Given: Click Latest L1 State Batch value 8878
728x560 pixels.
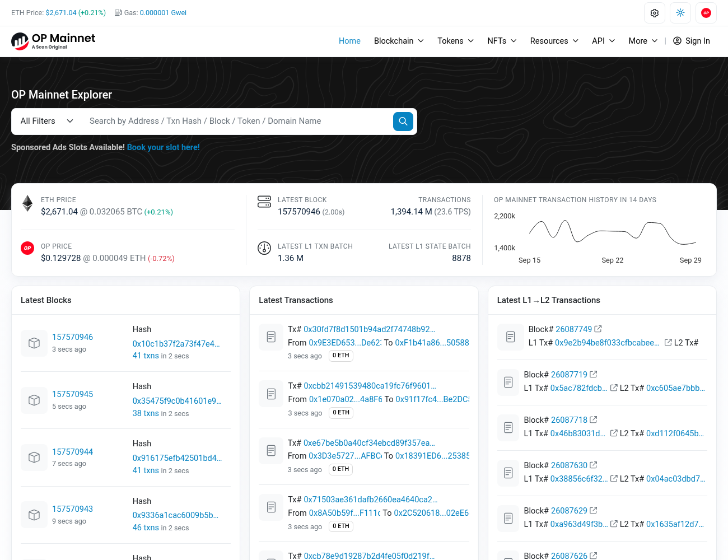Looking at the screenshot, I should 461,258.
